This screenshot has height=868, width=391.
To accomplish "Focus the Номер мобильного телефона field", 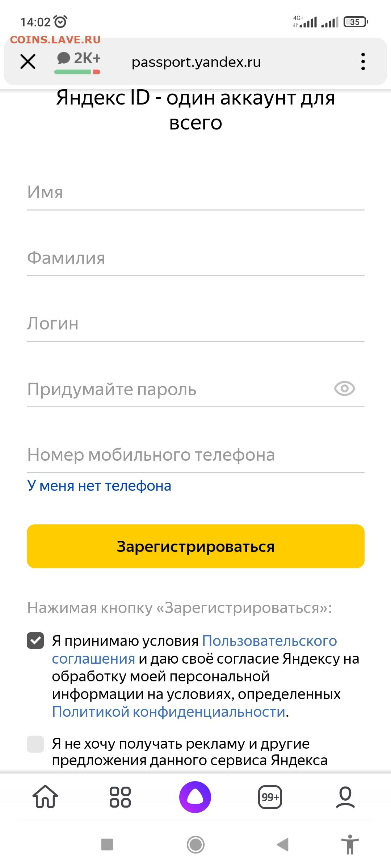I will coord(195,455).
